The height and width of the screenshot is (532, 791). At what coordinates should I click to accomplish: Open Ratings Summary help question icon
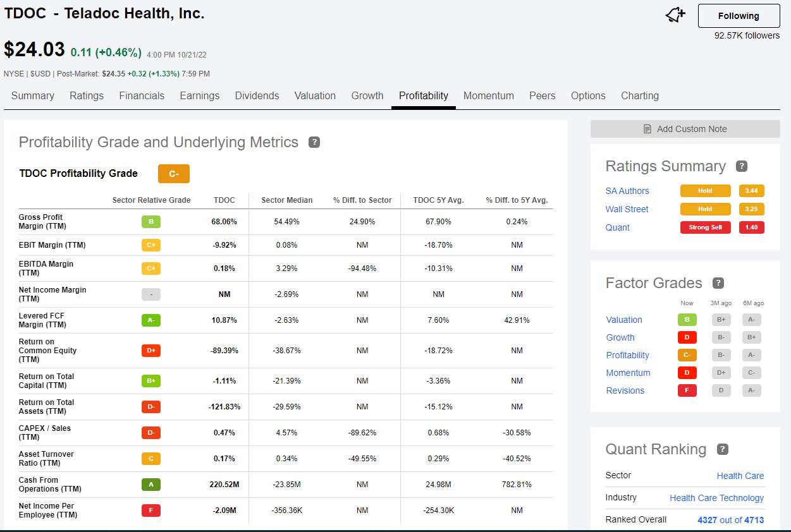point(742,166)
